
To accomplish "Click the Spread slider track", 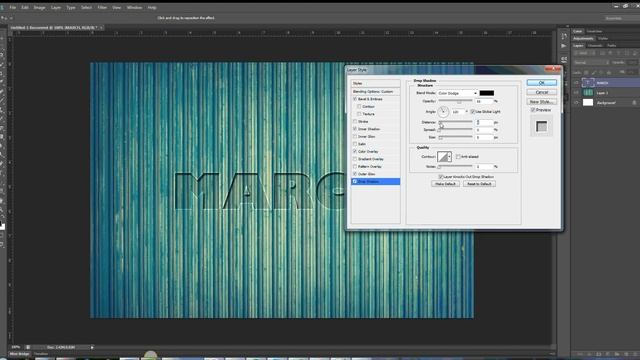I will 456,130.
